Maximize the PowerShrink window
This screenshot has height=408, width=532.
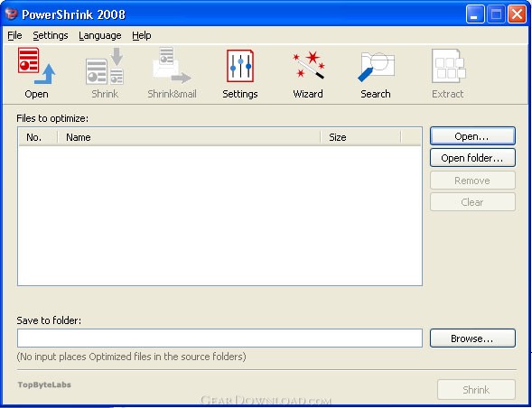pos(496,14)
